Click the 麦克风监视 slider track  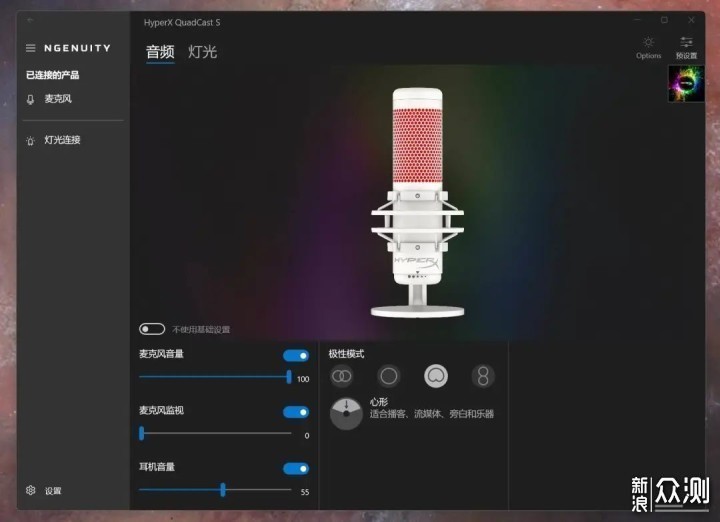tap(215, 433)
